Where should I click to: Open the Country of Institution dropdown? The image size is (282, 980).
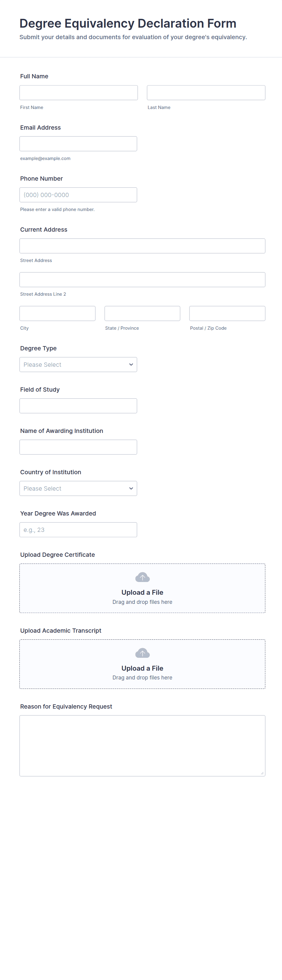78,488
